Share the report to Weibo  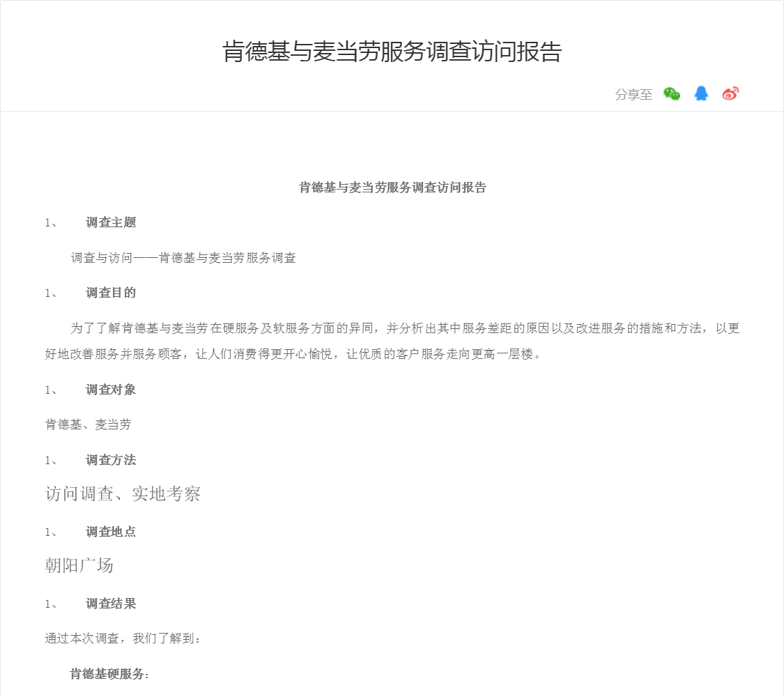click(x=730, y=93)
